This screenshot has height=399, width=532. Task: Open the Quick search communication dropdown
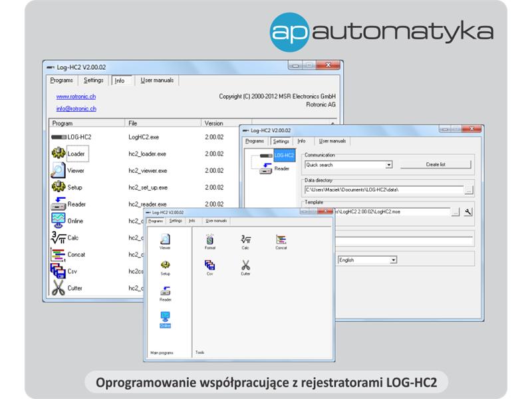coord(389,165)
